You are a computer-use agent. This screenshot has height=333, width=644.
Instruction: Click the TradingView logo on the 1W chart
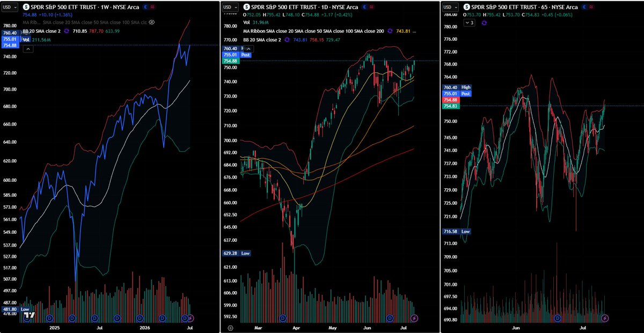[x=29, y=315]
